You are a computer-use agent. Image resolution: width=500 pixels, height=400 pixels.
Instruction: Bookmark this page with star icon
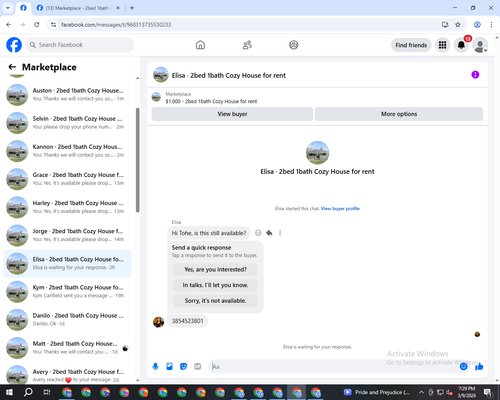click(x=458, y=25)
